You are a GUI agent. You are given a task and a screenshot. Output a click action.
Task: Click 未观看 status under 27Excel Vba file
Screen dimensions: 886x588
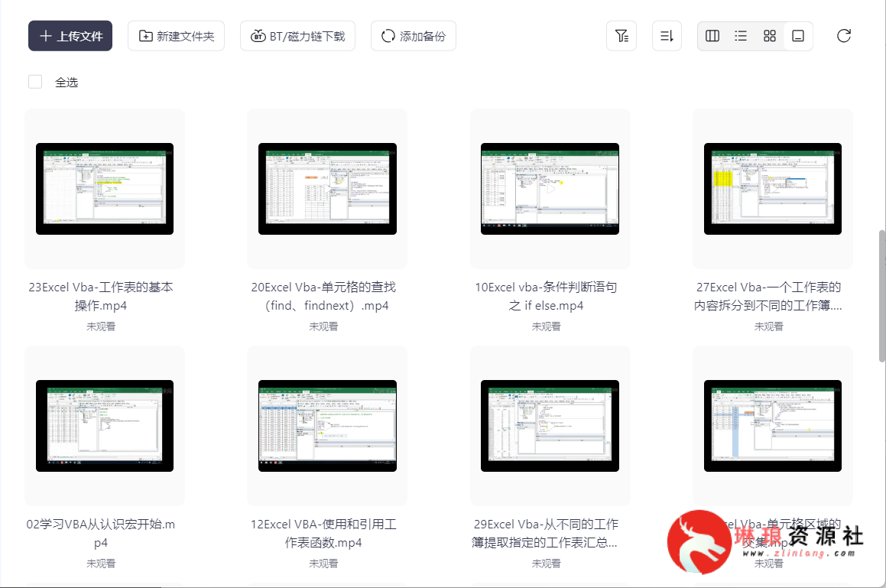(x=769, y=326)
